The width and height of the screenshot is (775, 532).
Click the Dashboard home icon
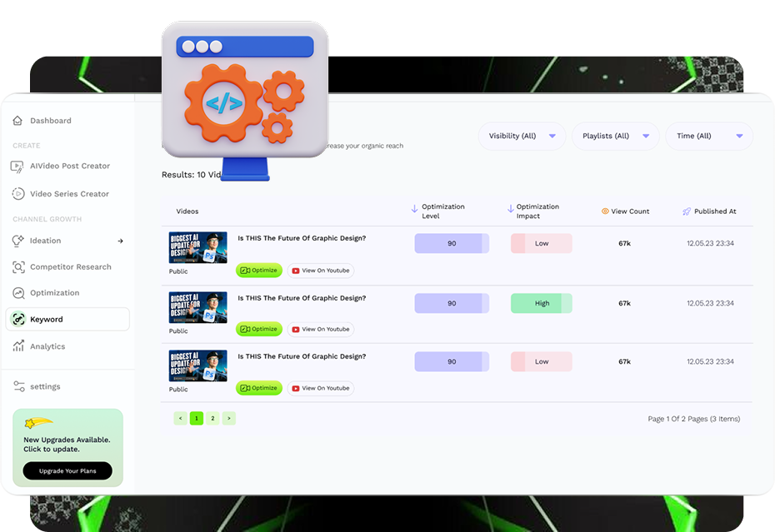coord(17,121)
